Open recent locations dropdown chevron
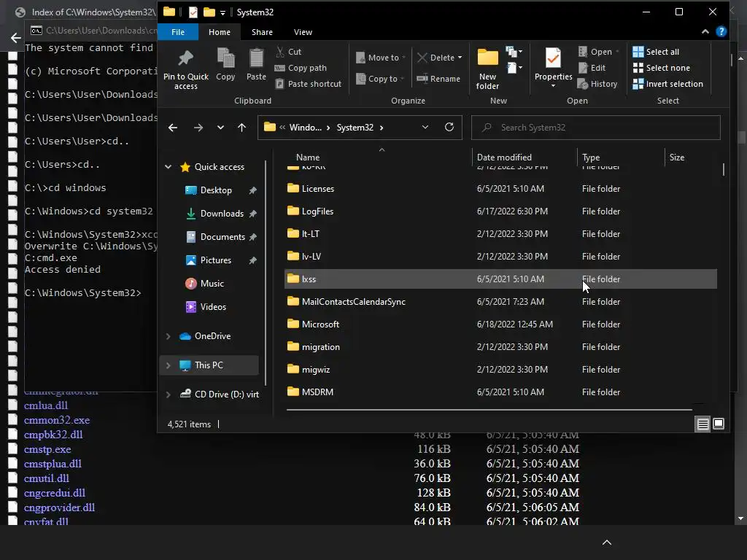 [x=220, y=128]
